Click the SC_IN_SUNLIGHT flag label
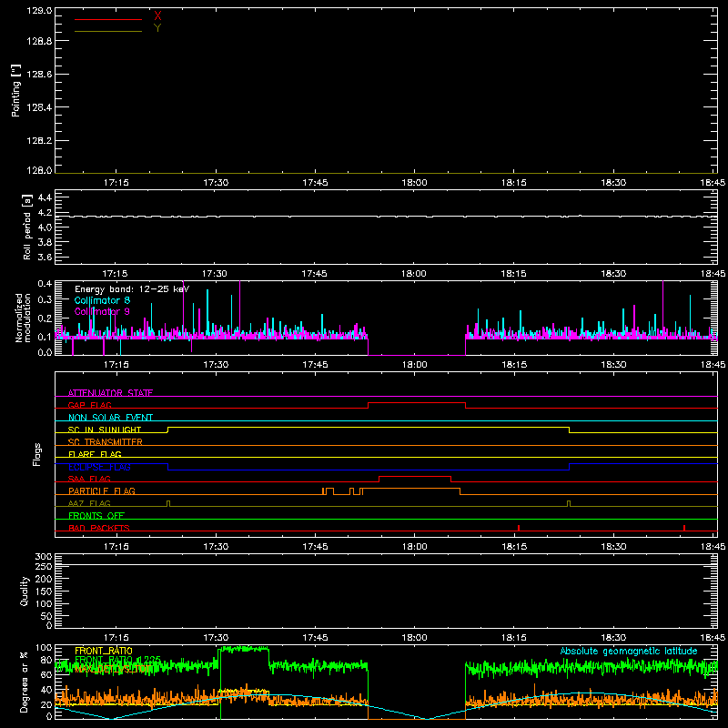 (x=105, y=430)
